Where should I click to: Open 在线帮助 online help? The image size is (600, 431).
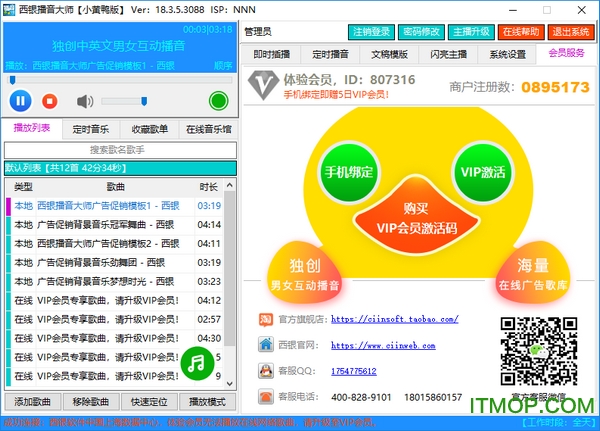pyautogui.click(x=521, y=32)
